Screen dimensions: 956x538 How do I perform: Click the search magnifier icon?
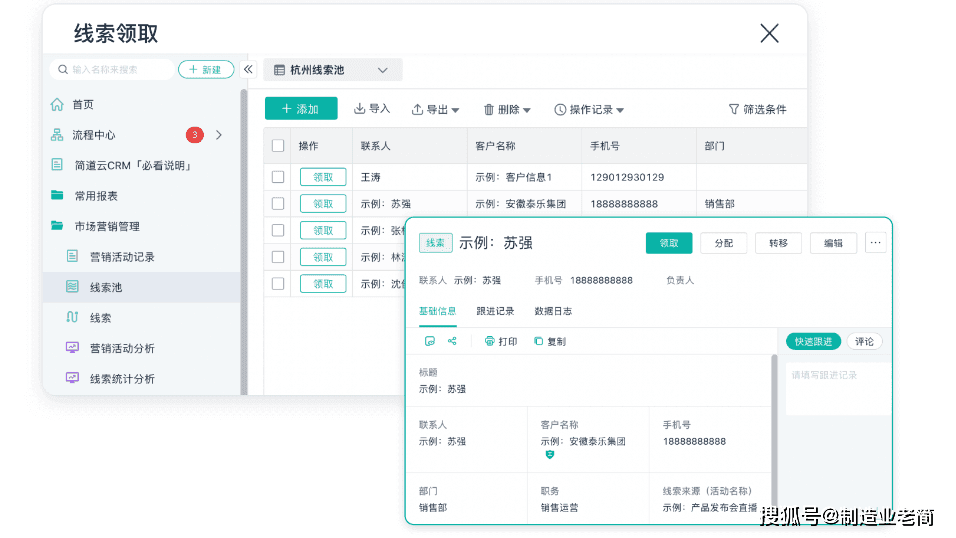(63, 70)
